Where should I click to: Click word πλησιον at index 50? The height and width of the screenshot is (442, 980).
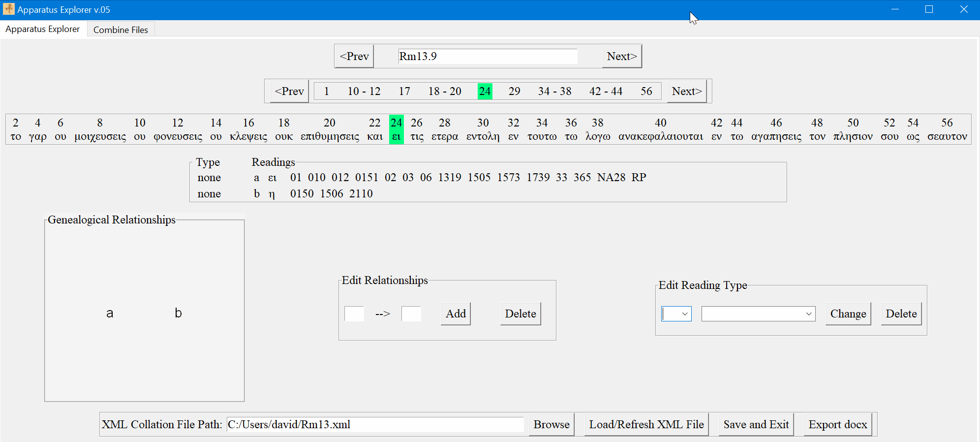click(853, 136)
